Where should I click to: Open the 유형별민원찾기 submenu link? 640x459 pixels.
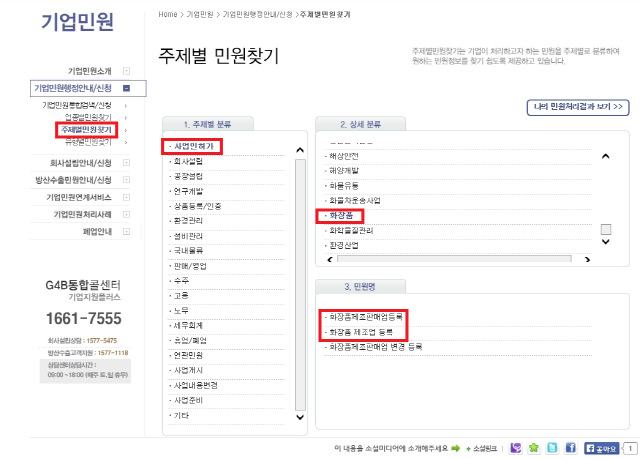[x=88, y=142]
